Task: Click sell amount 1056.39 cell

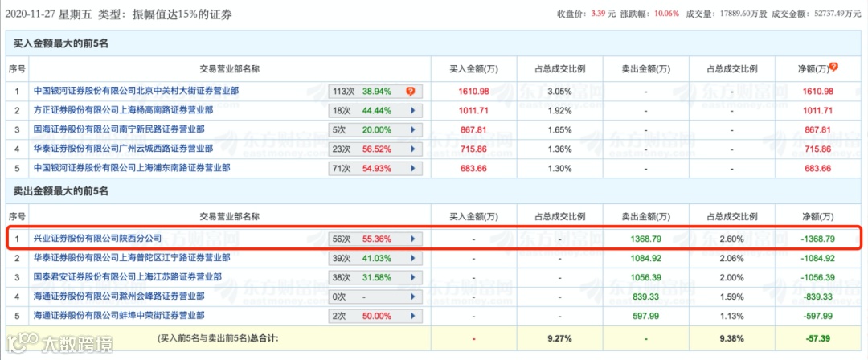Action: pos(645,277)
